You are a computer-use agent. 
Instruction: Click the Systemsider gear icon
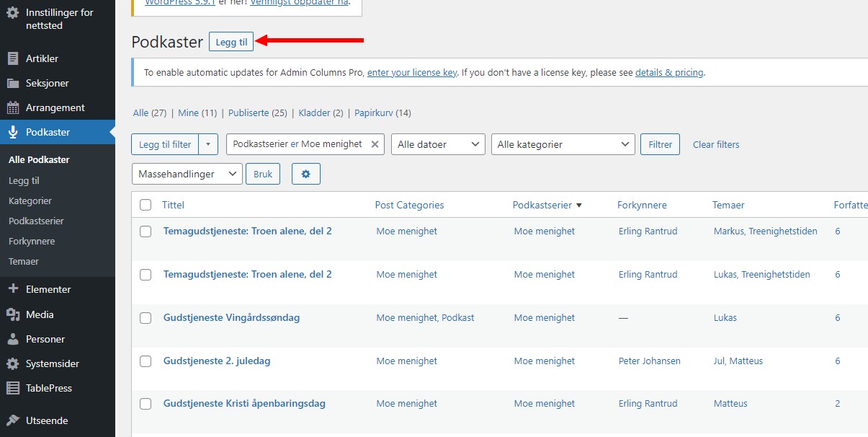(13, 363)
